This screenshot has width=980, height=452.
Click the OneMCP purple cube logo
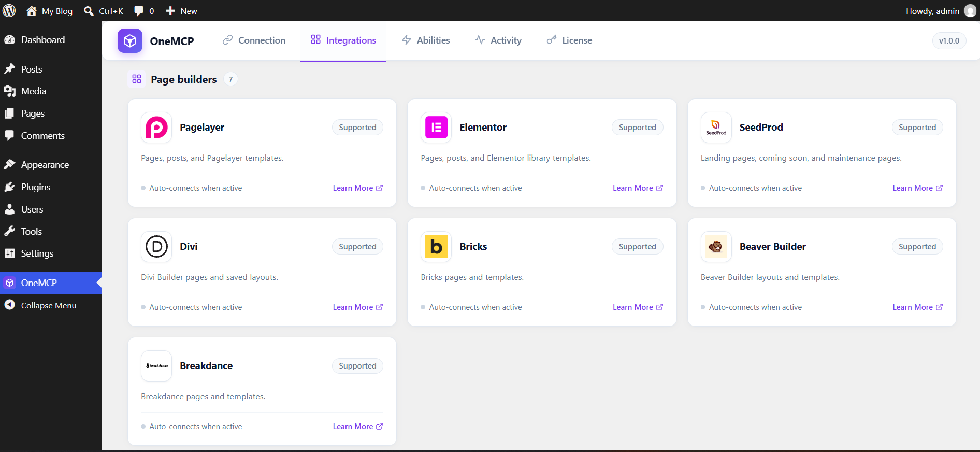(x=130, y=41)
